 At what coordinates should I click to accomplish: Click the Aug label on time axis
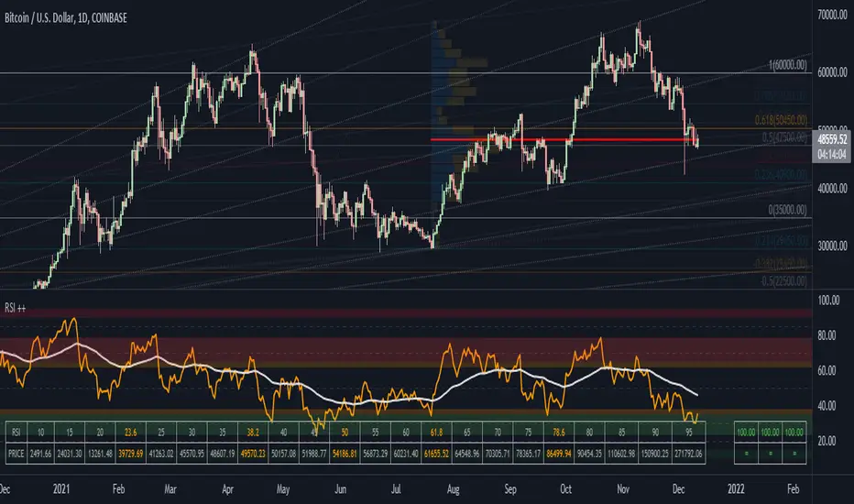point(454,488)
